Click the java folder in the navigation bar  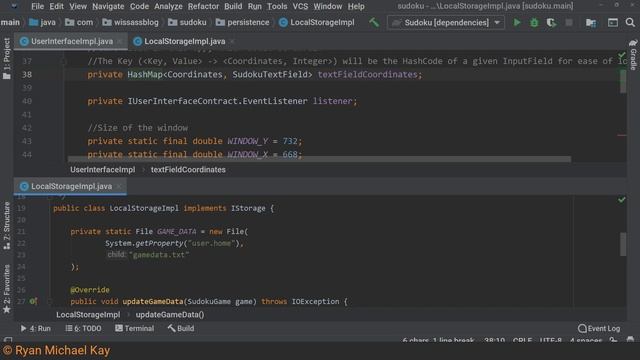pyautogui.click(x=42, y=22)
